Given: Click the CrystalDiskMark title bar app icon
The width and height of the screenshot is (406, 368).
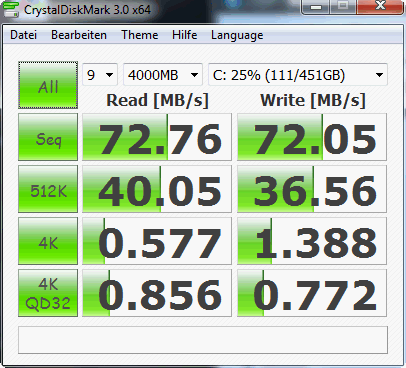Looking at the screenshot, I should 10,9.
